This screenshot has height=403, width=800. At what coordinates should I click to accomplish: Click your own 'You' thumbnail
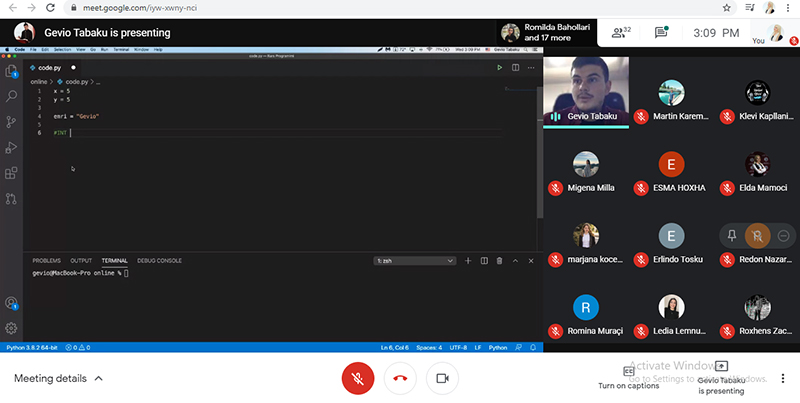[x=777, y=33]
